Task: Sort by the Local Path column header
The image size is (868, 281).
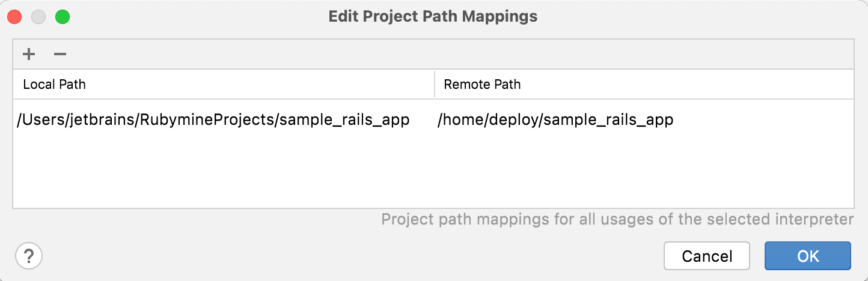Action: coord(224,84)
